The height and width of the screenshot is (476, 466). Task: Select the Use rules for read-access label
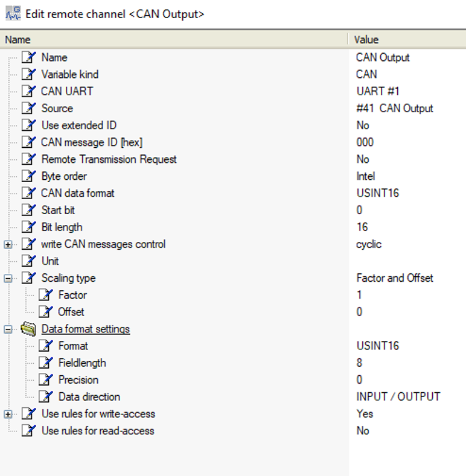coord(98,431)
